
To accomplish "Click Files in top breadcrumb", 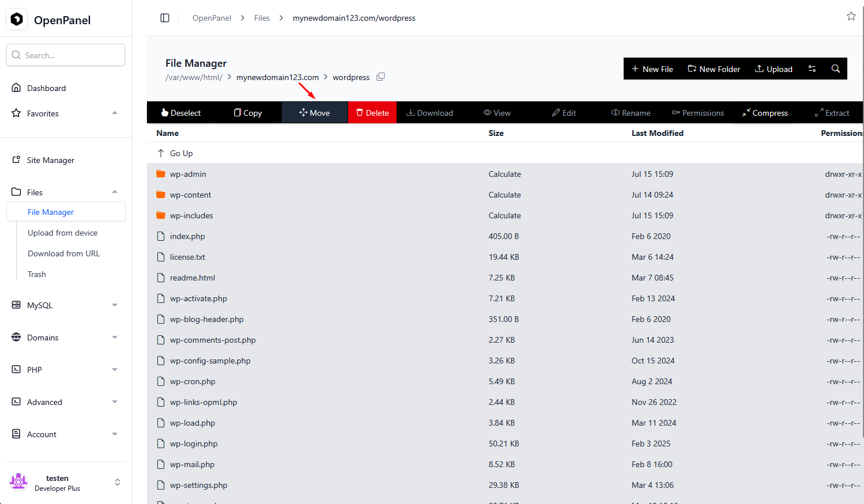I will click(262, 18).
